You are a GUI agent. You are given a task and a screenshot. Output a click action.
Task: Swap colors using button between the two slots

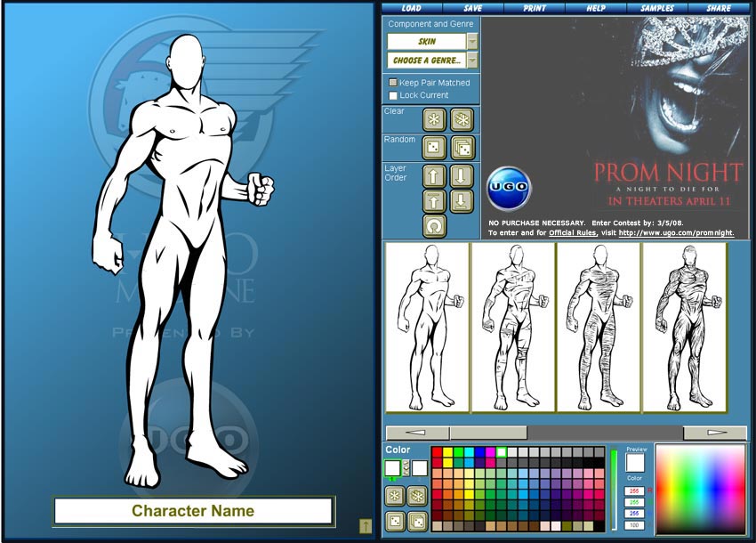[x=406, y=467]
